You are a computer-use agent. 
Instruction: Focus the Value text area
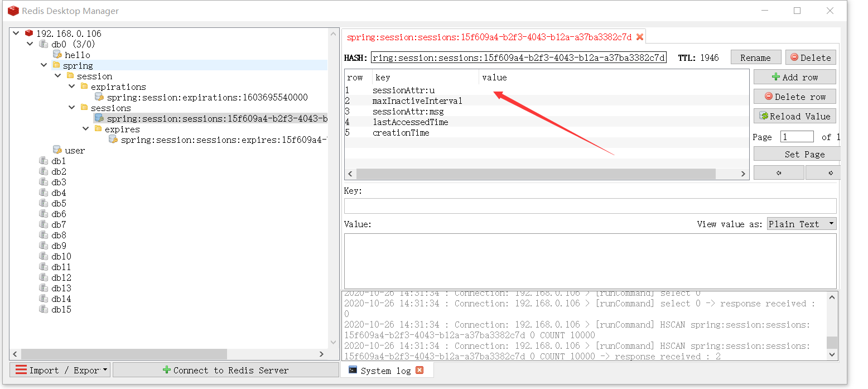point(590,261)
